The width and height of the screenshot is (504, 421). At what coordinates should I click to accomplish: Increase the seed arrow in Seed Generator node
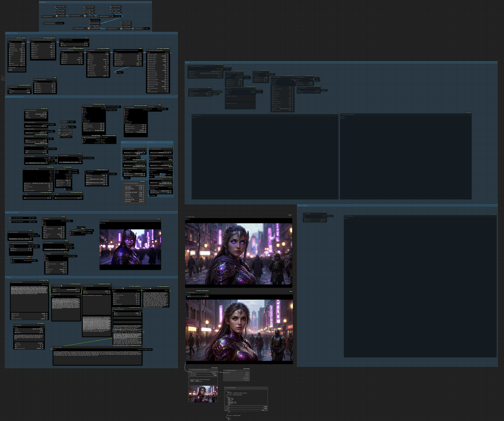(46, 140)
